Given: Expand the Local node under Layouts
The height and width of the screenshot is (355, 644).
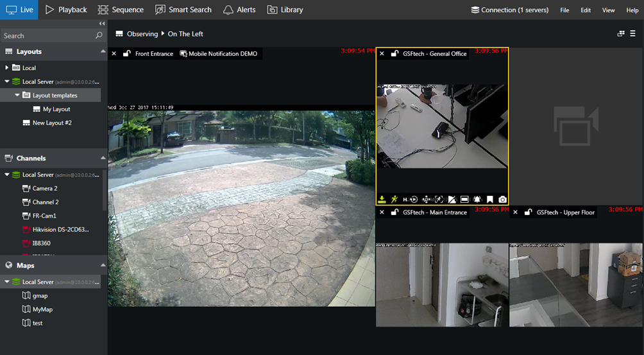Looking at the screenshot, I should coord(7,68).
